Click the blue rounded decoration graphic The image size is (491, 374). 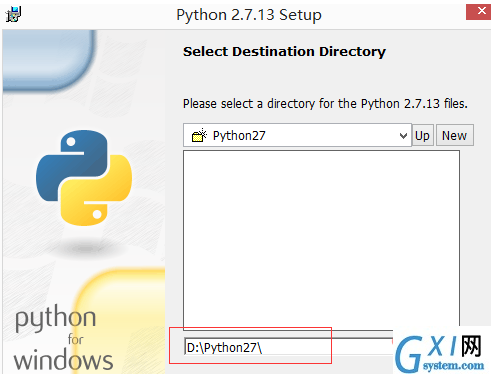pyautogui.click(x=48, y=60)
